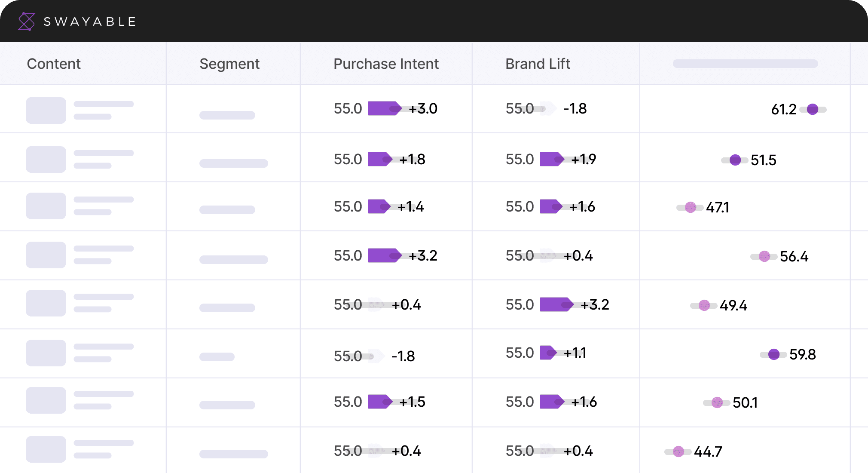Click the +1.4 Purchase Intent arrow bar
Screen dimensions: 868x473
(x=379, y=206)
